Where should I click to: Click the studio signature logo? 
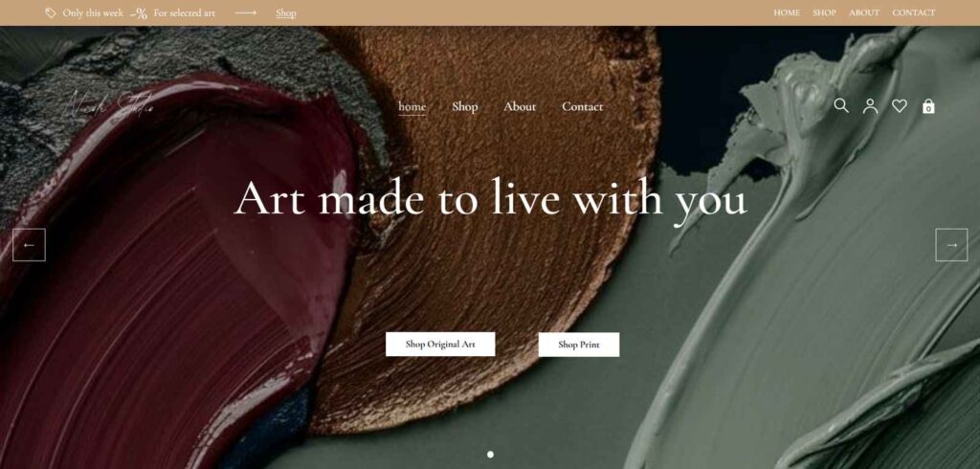point(109,104)
